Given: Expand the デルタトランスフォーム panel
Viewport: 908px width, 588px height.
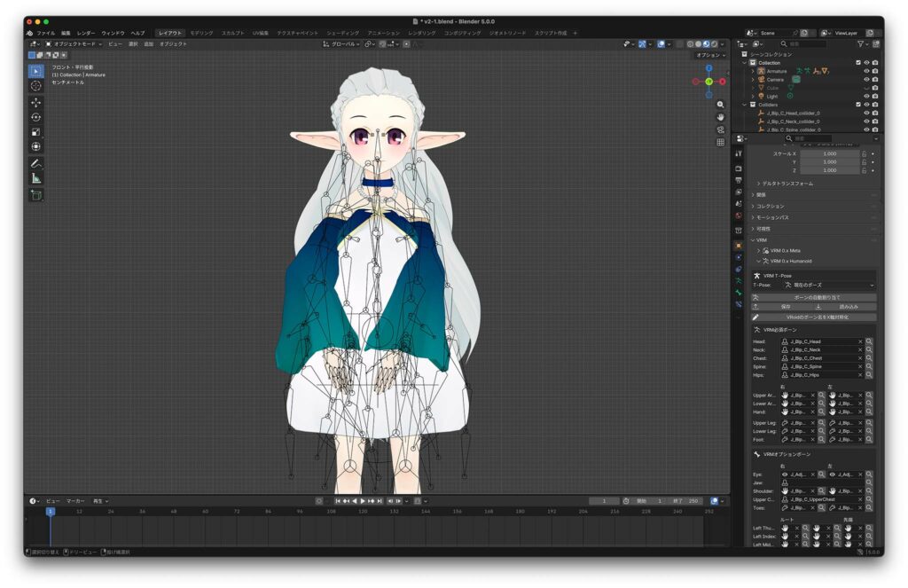Looking at the screenshot, I should (787, 184).
